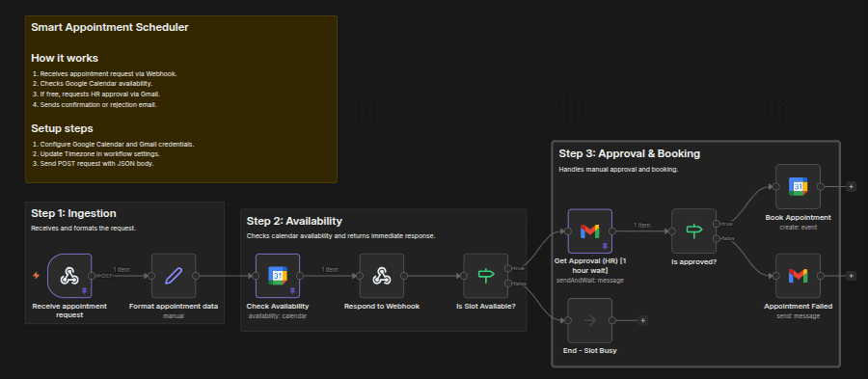Click the 1 item label after Check Availability
The height and width of the screenshot is (379, 868).
pos(330,270)
